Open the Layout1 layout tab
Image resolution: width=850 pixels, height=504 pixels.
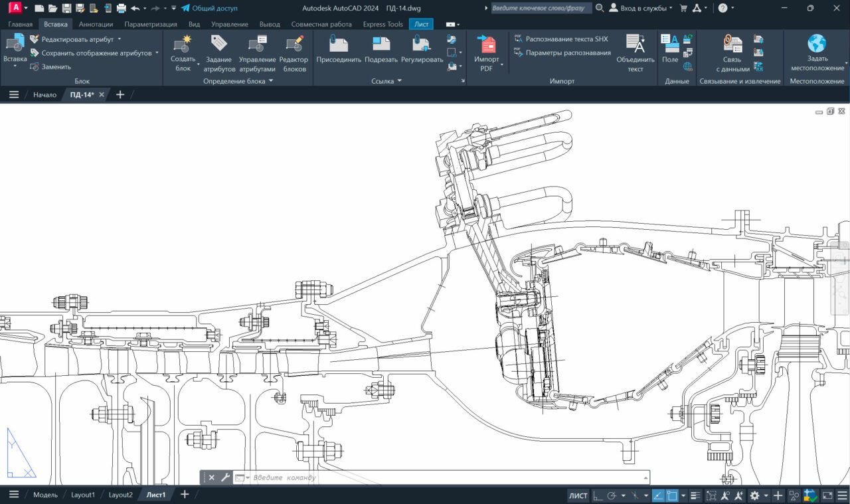tap(83, 495)
